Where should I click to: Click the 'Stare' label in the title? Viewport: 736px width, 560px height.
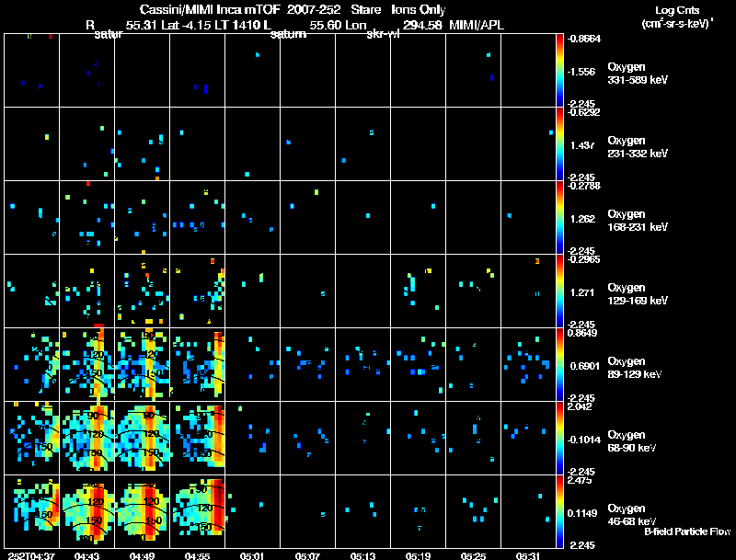365,9
